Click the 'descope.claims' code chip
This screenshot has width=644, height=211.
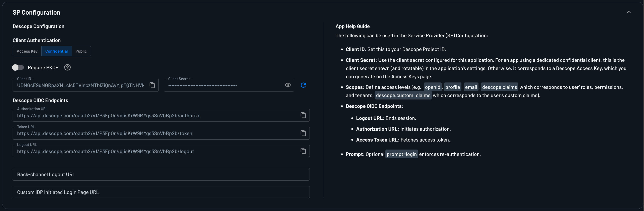point(499,87)
